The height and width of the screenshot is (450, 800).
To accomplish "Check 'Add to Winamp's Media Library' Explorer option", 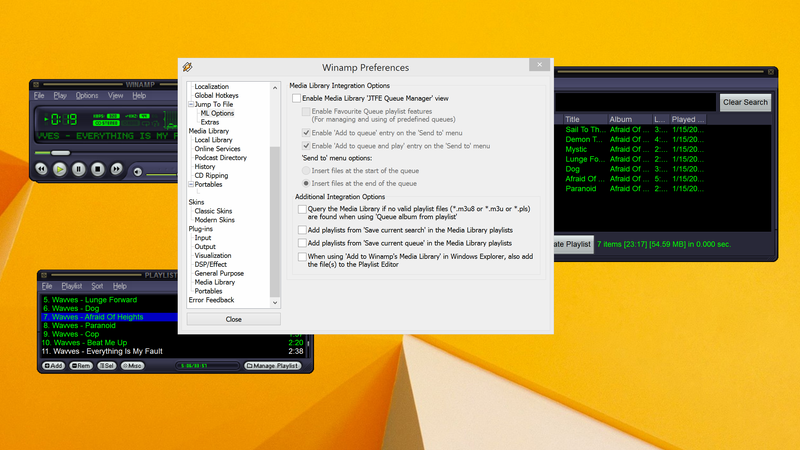I will click(x=302, y=257).
